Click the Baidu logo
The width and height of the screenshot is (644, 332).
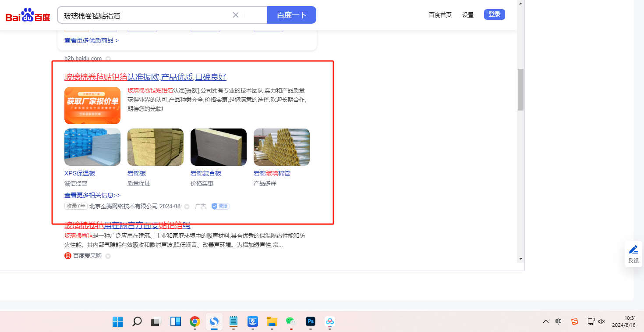[x=28, y=15]
